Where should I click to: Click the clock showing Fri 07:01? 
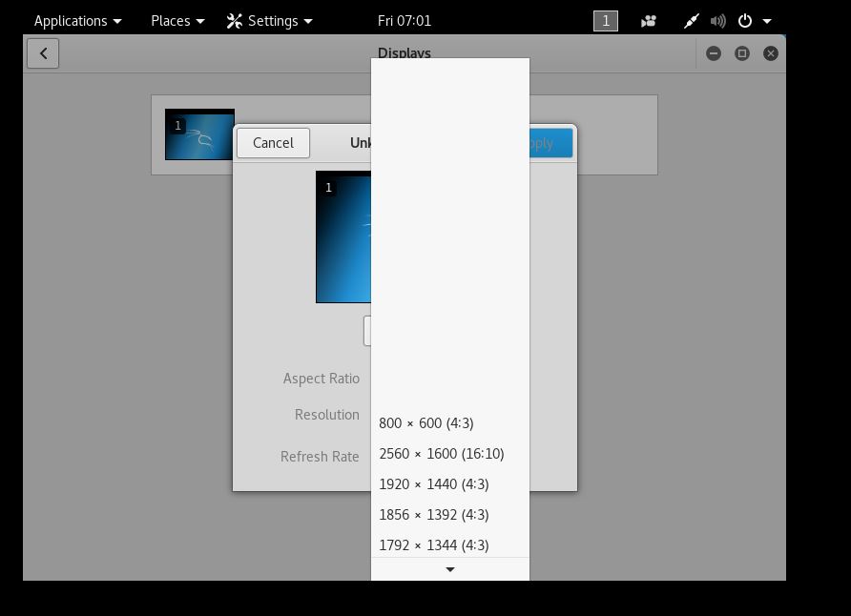pos(405,21)
